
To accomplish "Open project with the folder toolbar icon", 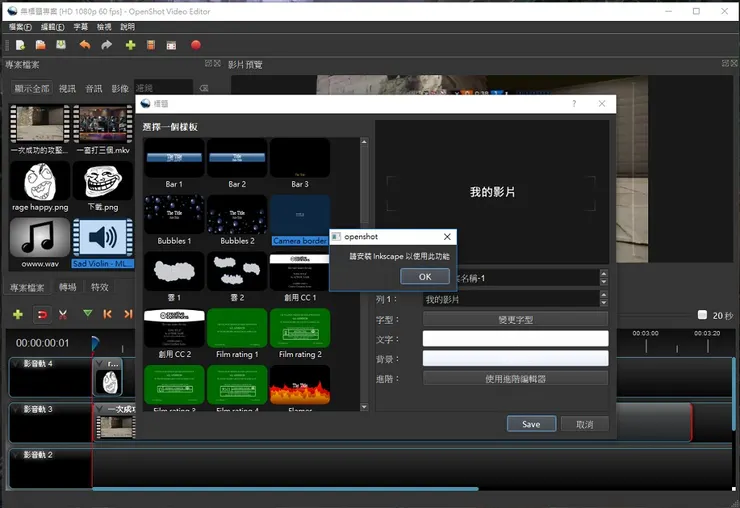I will 41,45.
